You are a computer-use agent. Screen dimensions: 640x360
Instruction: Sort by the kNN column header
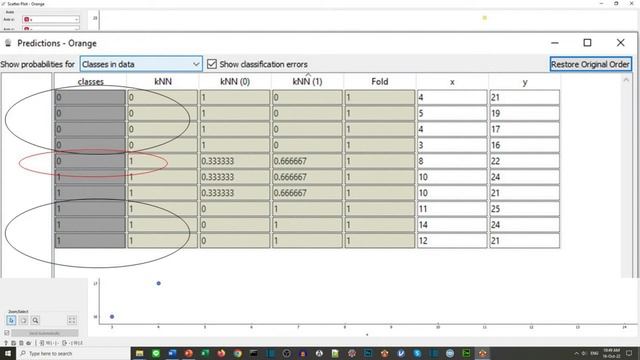tap(162, 82)
